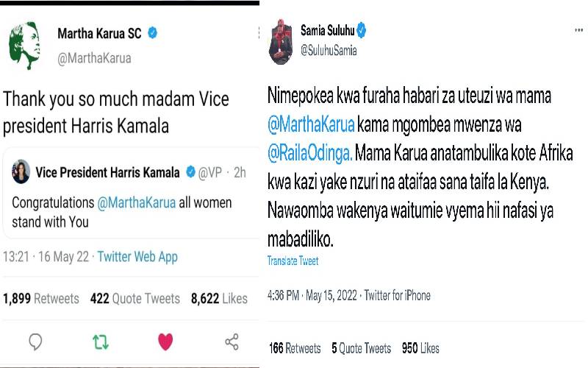Click the Translate Tweet link

pos(293,261)
